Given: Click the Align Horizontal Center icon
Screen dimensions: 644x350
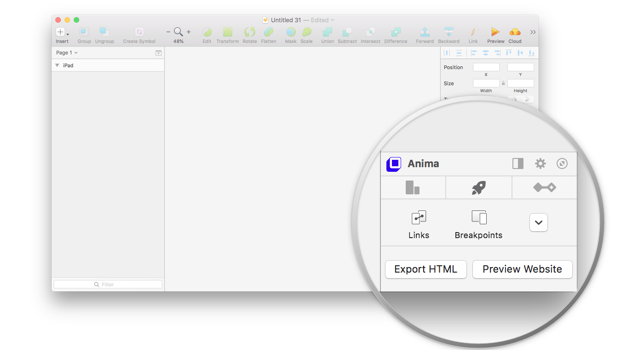Looking at the screenshot, I should (x=485, y=53).
